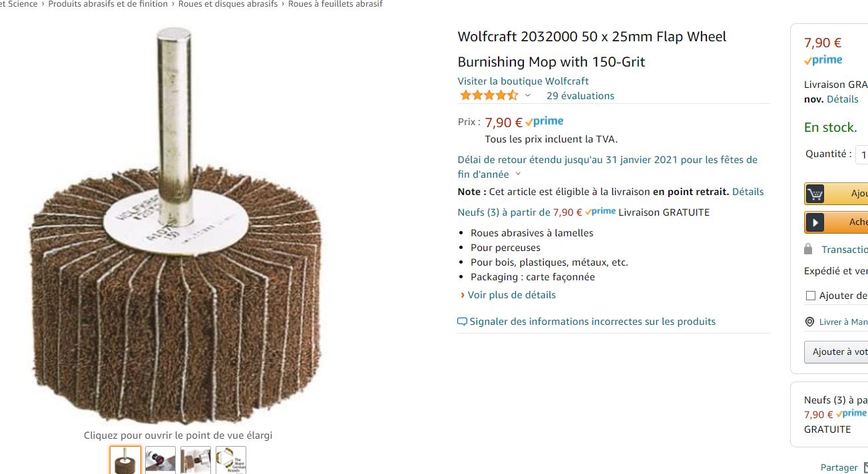Click the speech bubble icon before Signaler des informations
The height and width of the screenshot is (474, 868).
[x=462, y=322]
